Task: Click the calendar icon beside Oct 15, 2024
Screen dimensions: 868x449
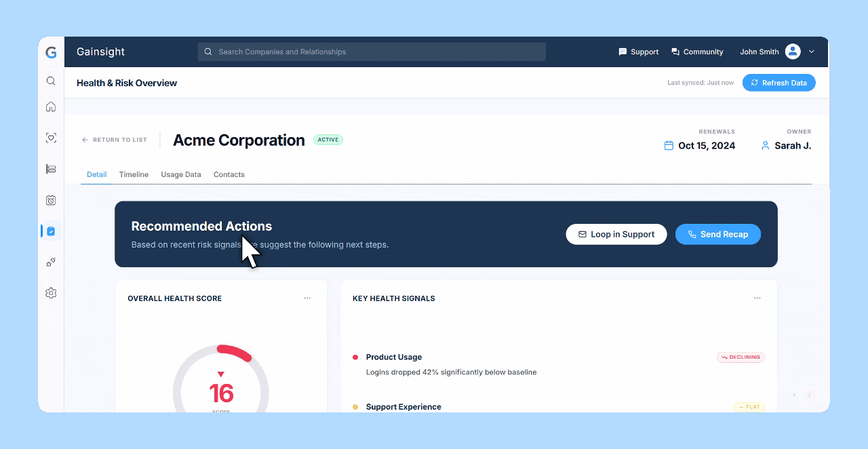Action: (x=669, y=146)
